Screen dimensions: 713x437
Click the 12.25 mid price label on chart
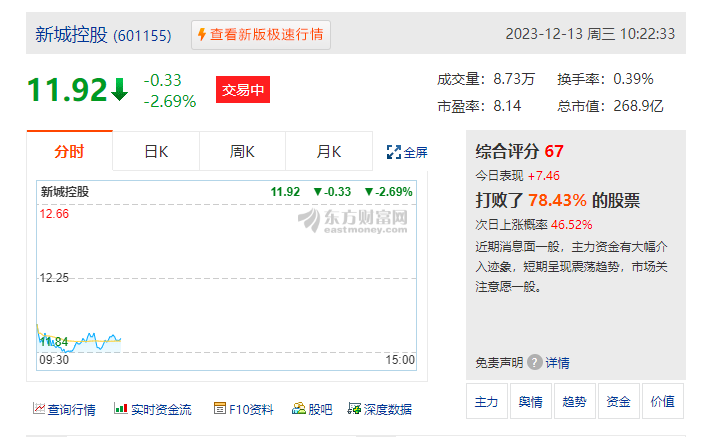coord(54,278)
